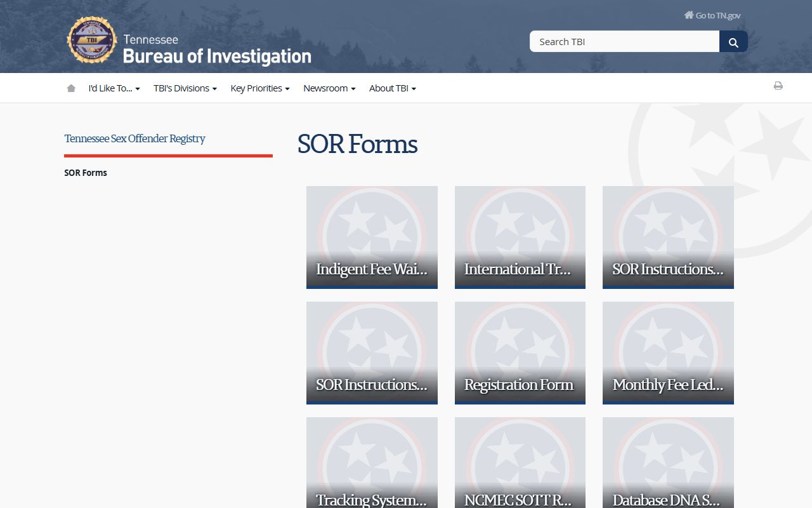This screenshot has width=812, height=508.
Task: Open the Newsroom dropdown menu
Action: [x=329, y=88]
